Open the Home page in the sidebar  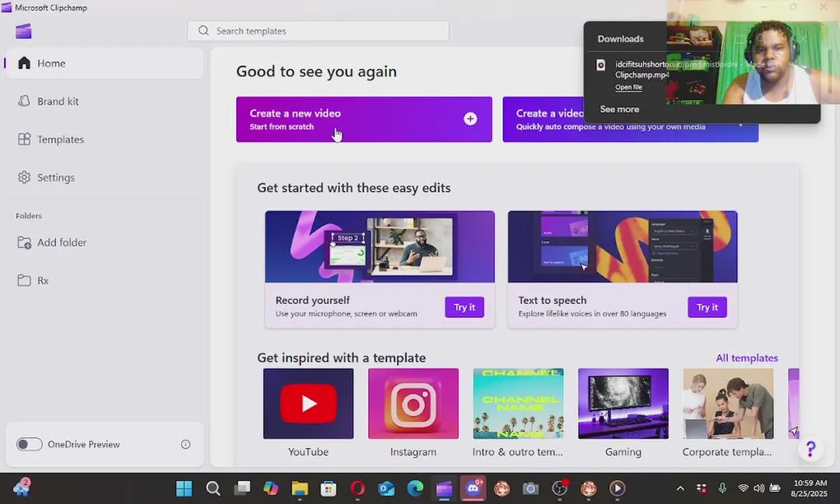pyautogui.click(x=105, y=63)
